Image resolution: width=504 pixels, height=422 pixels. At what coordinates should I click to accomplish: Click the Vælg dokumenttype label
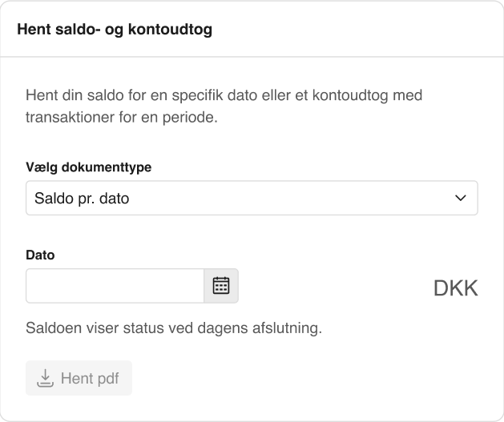click(89, 167)
